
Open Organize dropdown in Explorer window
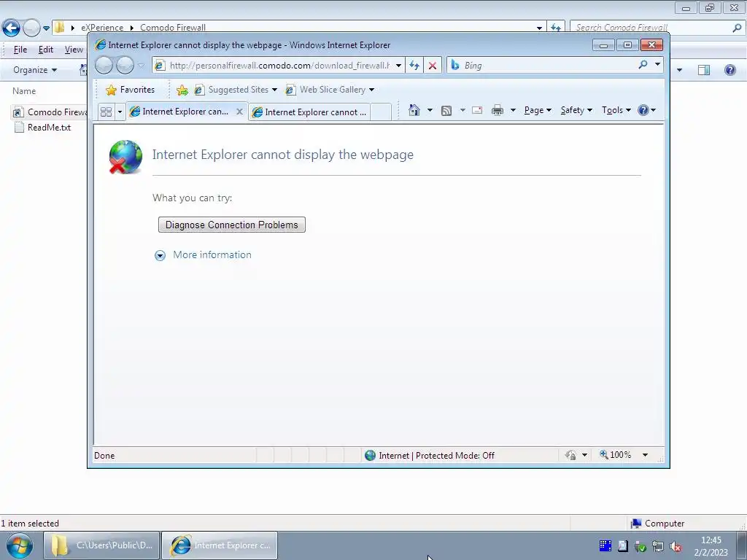[35, 70]
